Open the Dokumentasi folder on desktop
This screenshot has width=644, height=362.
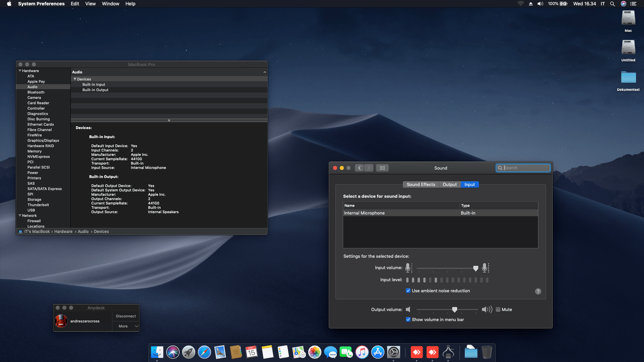[x=628, y=78]
